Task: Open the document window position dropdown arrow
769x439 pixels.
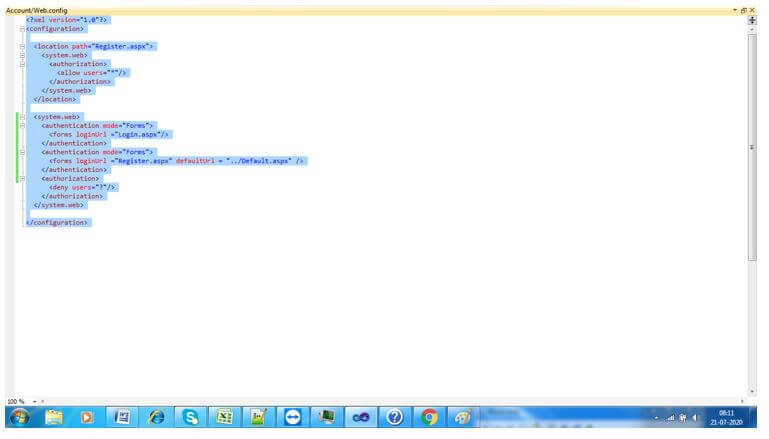Action: click(735, 10)
